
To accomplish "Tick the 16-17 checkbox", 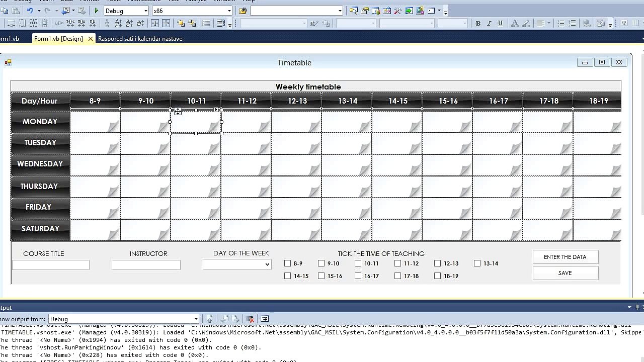I will 358,276.
